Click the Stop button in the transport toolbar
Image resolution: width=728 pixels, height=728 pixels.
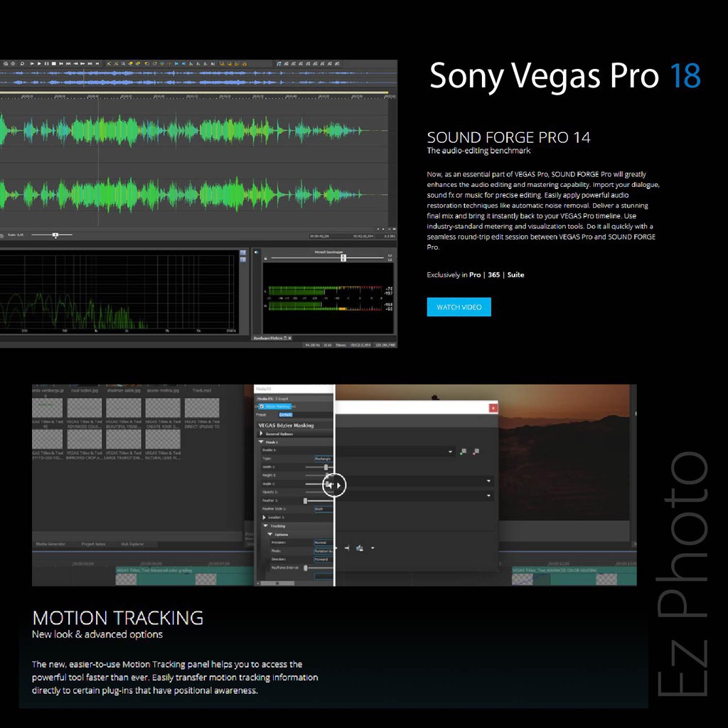54,63
